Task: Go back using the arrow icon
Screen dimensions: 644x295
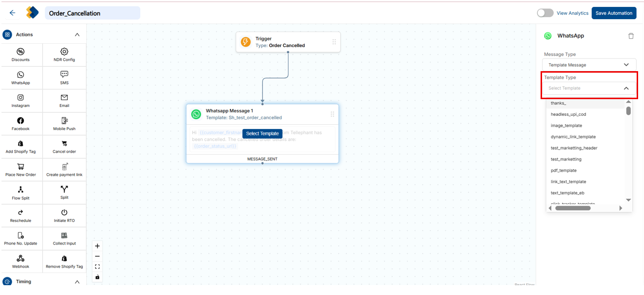Action: click(12, 13)
